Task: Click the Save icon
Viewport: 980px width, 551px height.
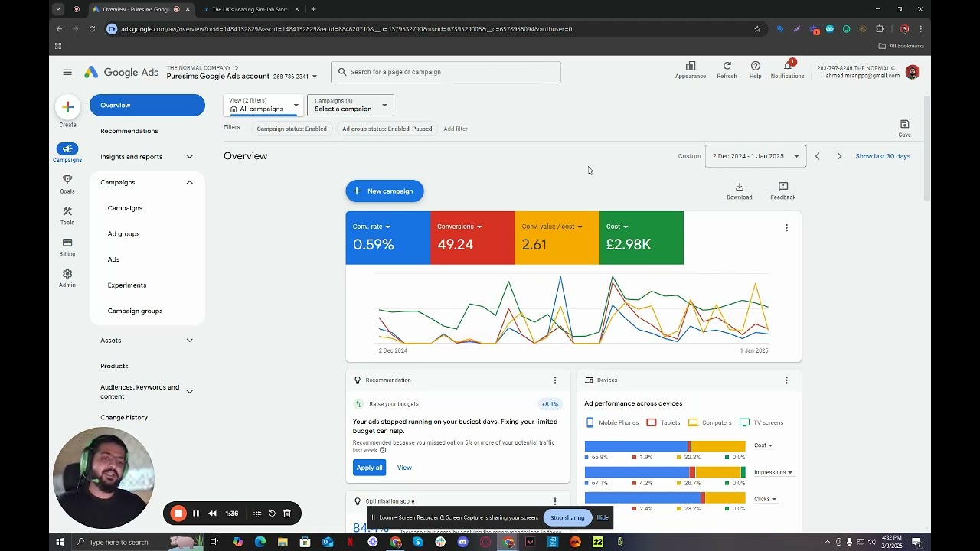Action: pos(904,128)
